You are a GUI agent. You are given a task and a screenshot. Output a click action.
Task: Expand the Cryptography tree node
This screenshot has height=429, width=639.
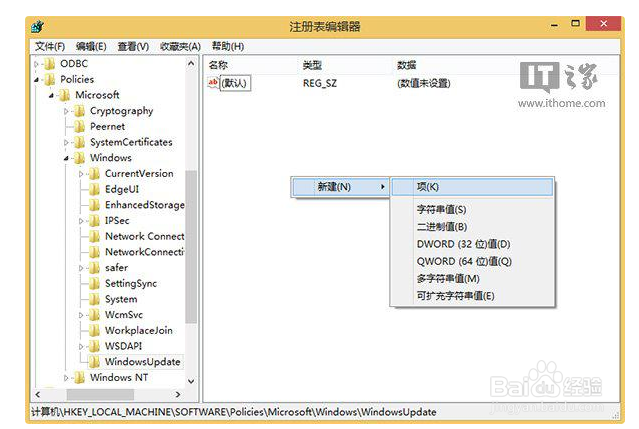(66, 111)
